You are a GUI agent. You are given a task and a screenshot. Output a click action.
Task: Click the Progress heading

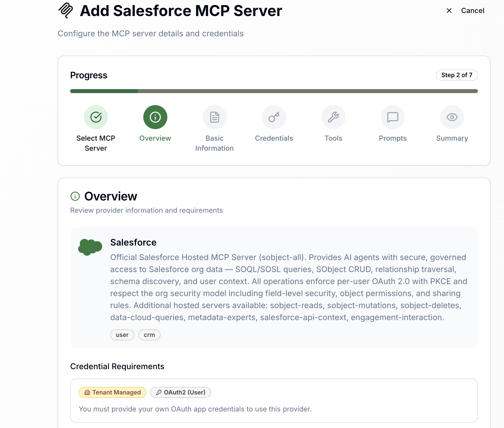coord(89,75)
